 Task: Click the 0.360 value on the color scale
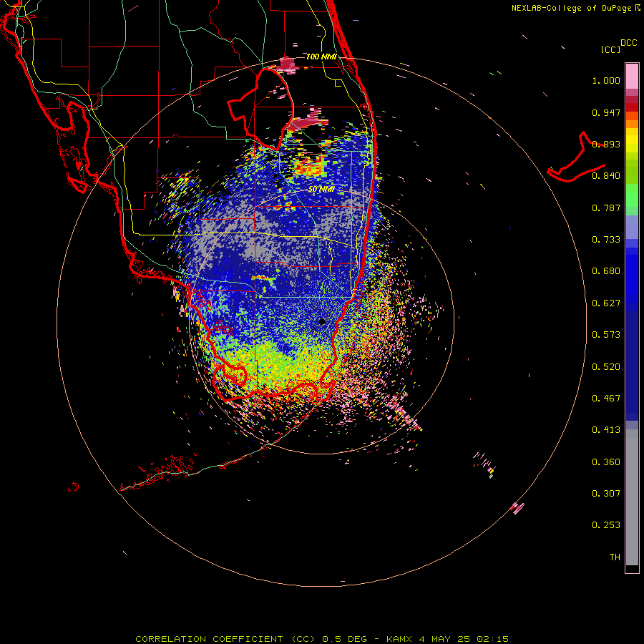click(x=606, y=462)
